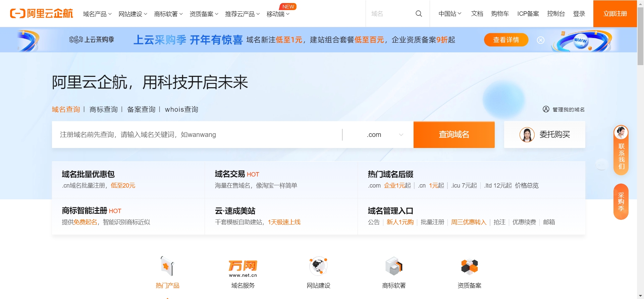
Task: Click the 管理我的域名 user icon
Action: click(x=546, y=109)
